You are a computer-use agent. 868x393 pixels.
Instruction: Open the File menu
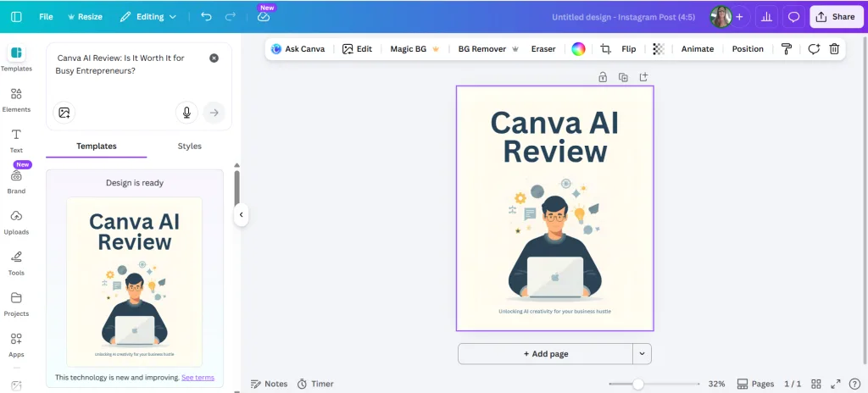click(46, 17)
